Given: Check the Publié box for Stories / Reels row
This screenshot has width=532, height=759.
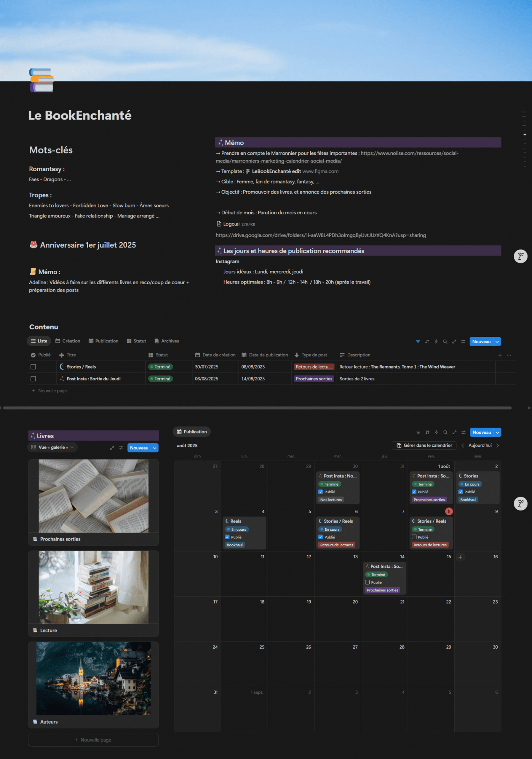Looking at the screenshot, I should click(33, 367).
